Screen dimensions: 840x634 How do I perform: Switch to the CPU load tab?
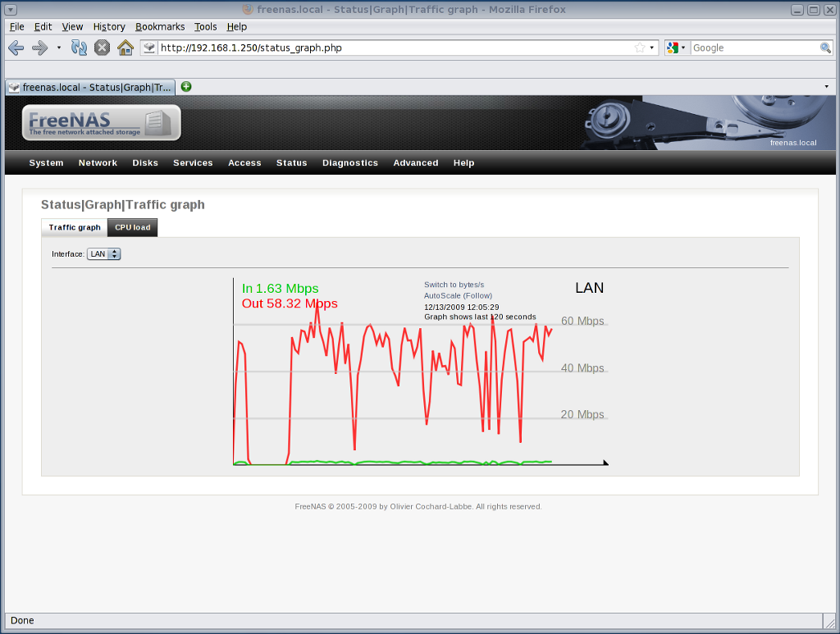[x=132, y=227]
